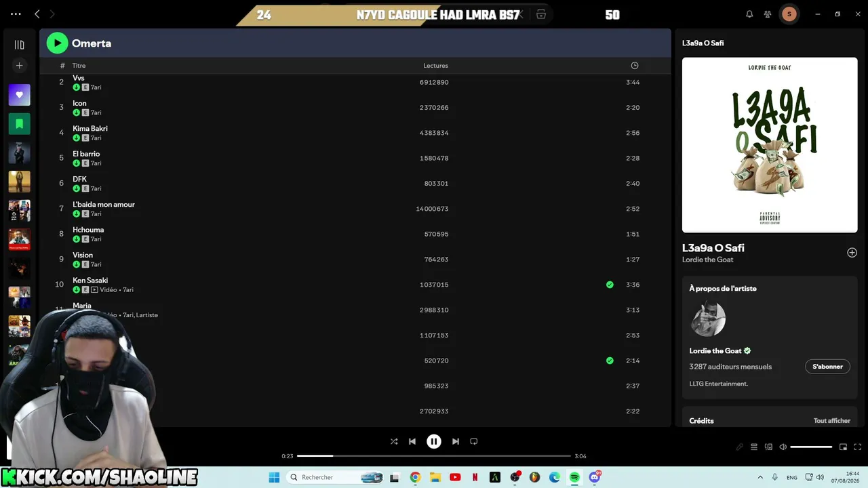Open the golden-toned playlist cover in the sidebar
This screenshot has width=868, height=488.
pos(19,182)
